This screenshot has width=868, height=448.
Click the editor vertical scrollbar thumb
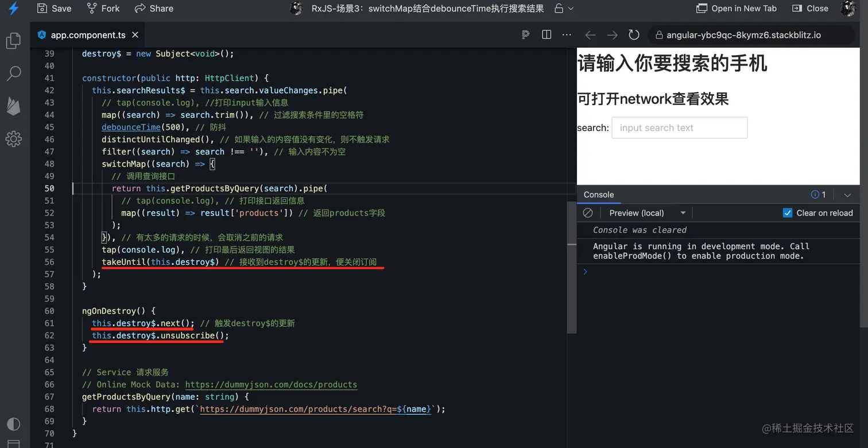pyautogui.click(x=572, y=267)
